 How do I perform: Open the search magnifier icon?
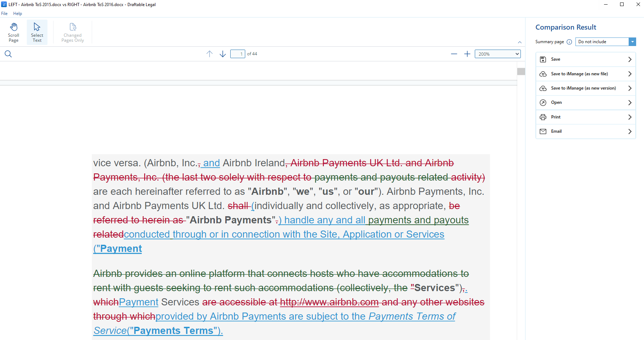point(8,54)
